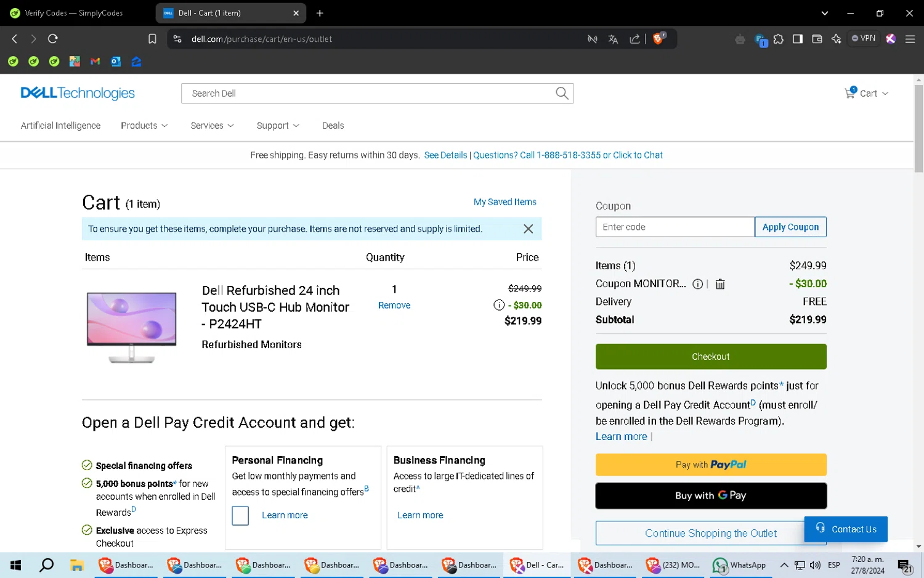The height and width of the screenshot is (578, 924).
Task: Focus the Search Dell input field
Action: pos(370,93)
